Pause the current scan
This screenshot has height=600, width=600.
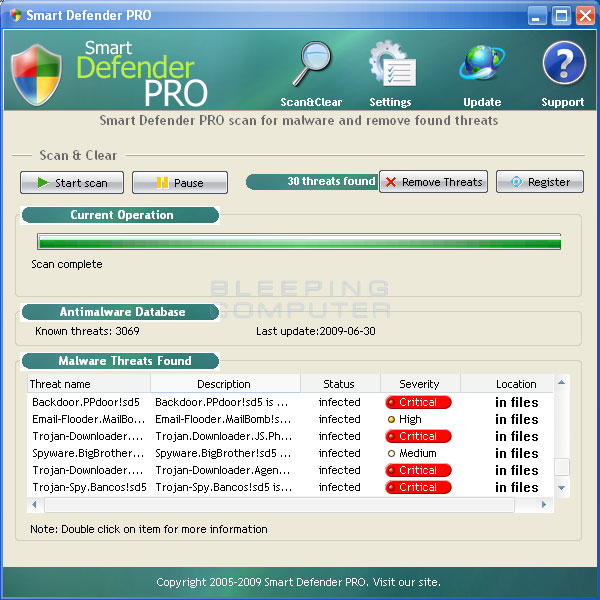point(180,183)
